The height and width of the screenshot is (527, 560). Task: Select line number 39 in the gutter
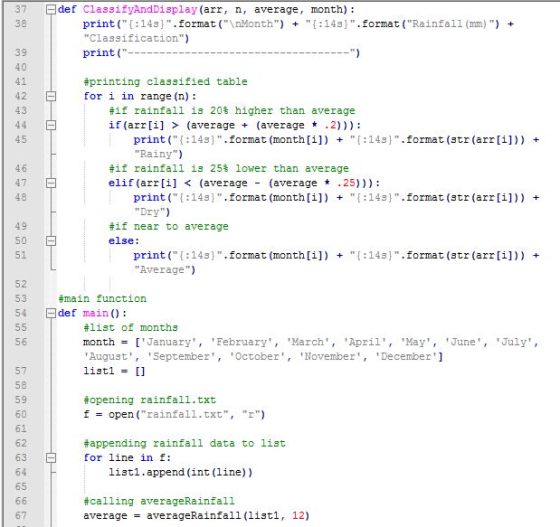pos(21,52)
